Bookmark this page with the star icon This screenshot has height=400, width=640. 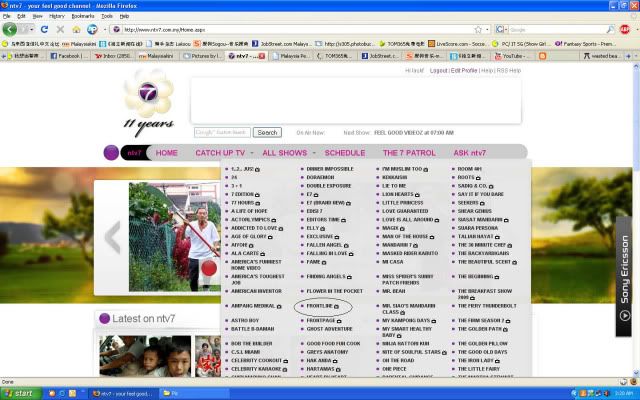pyautogui.click(x=478, y=30)
